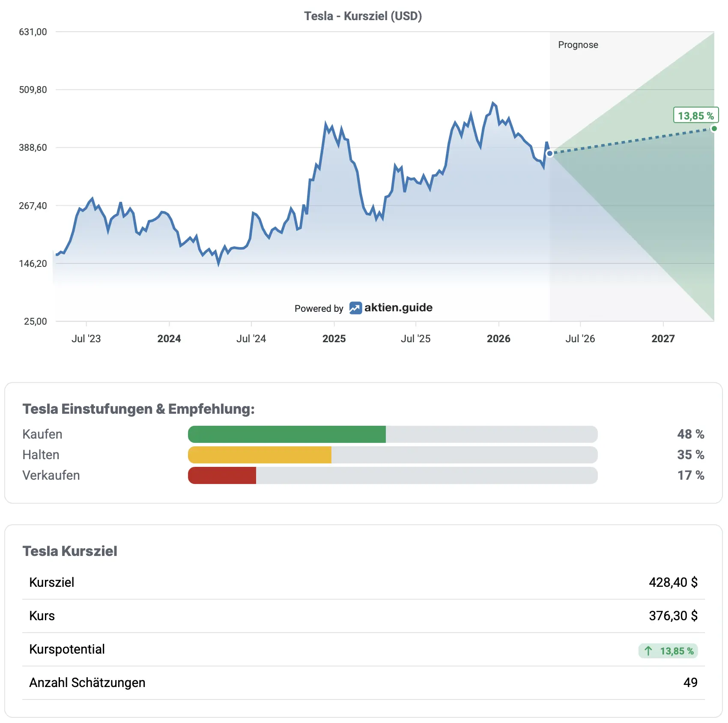This screenshot has width=728, height=723.
Task: Click the green dot at the forecast line end
Action: (714, 128)
